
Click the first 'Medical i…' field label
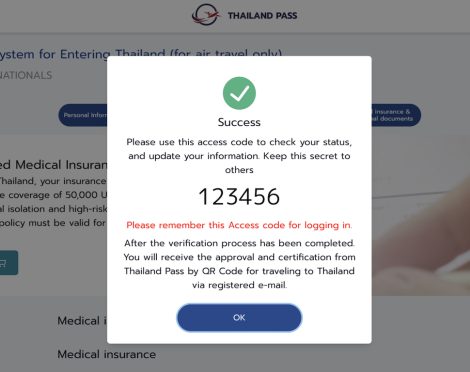(x=82, y=321)
